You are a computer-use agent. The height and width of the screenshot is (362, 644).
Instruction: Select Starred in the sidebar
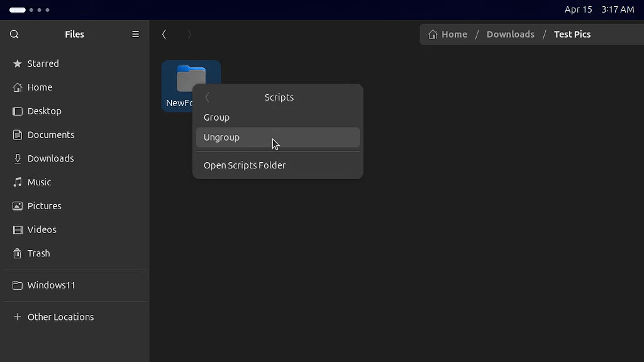(43, 63)
